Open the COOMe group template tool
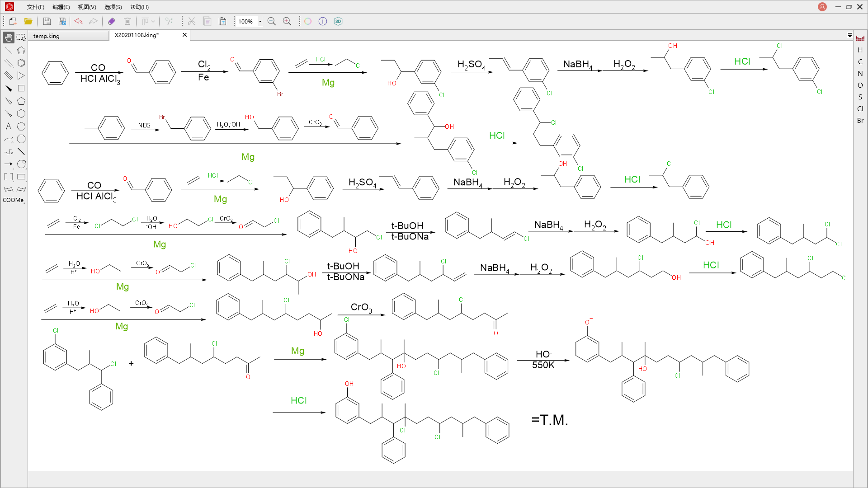868x488 pixels. pyautogui.click(x=14, y=200)
